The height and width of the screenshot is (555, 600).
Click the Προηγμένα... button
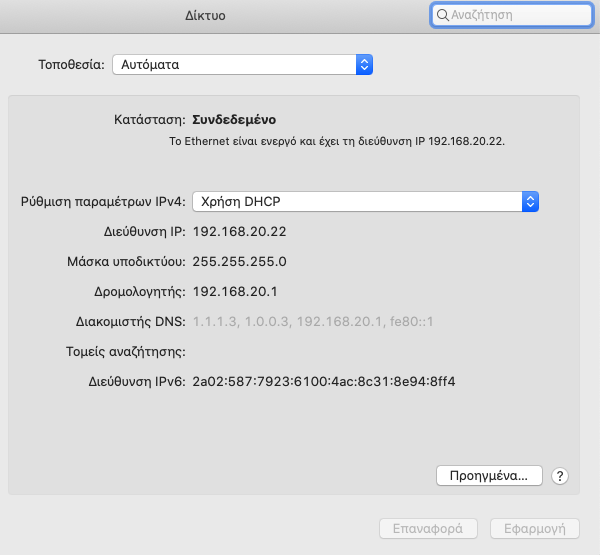tap(489, 475)
